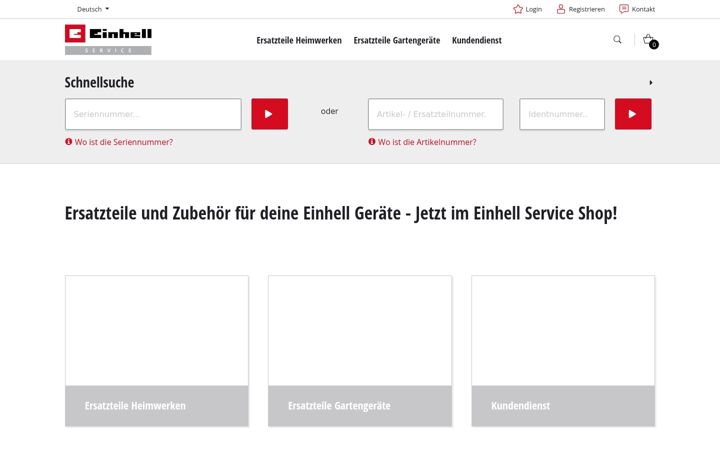This screenshot has height=450, width=720.
Task: Open the Registrieren link
Action: coord(586,9)
